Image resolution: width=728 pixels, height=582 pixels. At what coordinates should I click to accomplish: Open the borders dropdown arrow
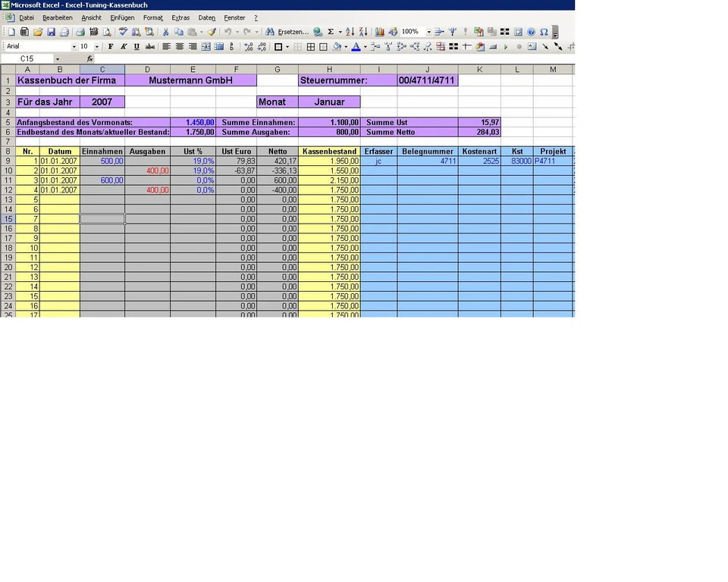(x=287, y=46)
